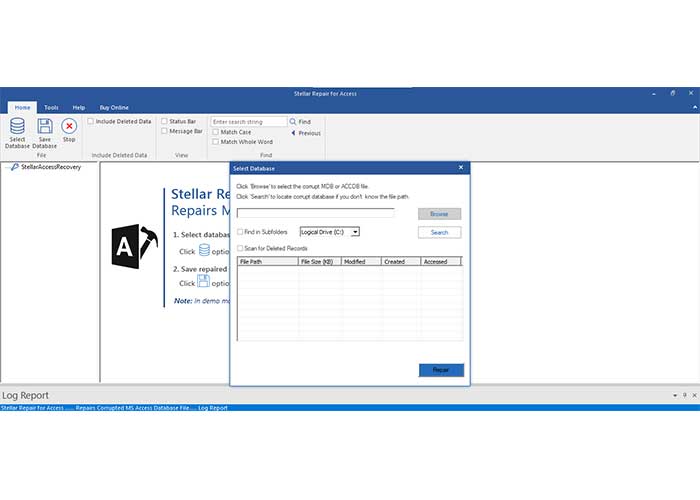The width and height of the screenshot is (700, 500).
Task: Click the Enter search string field
Action: point(249,121)
